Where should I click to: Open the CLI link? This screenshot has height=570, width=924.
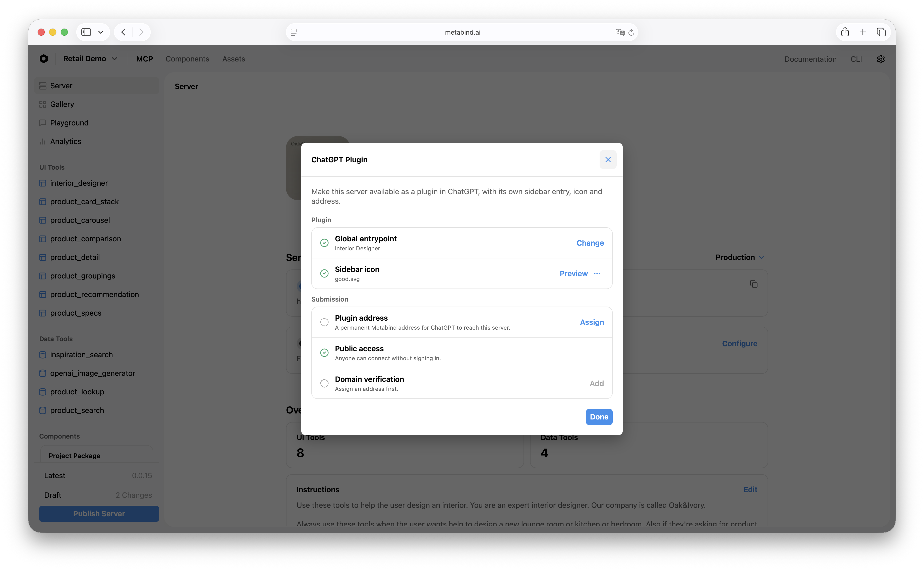pos(856,59)
